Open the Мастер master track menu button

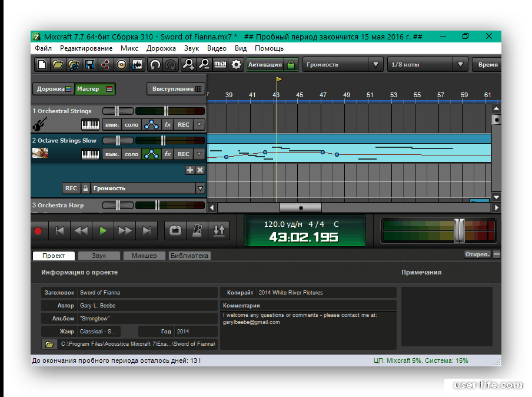pos(95,89)
